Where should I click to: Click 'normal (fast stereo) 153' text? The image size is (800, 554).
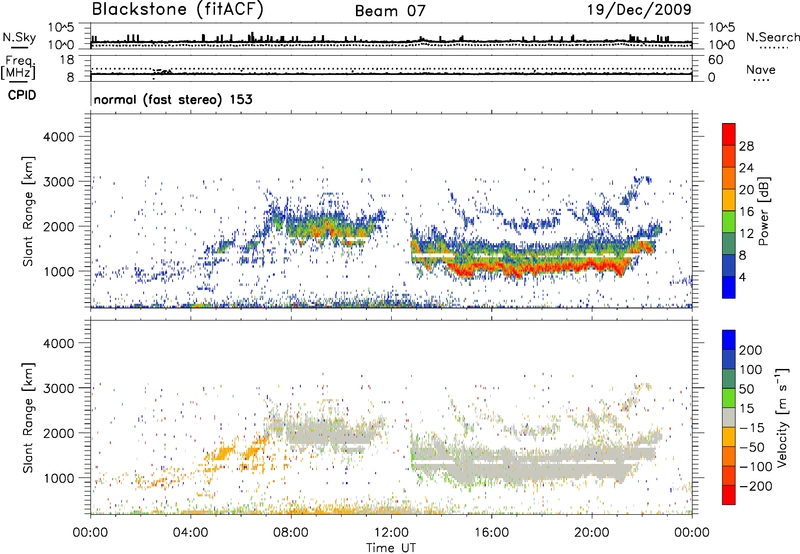tap(173, 99)
